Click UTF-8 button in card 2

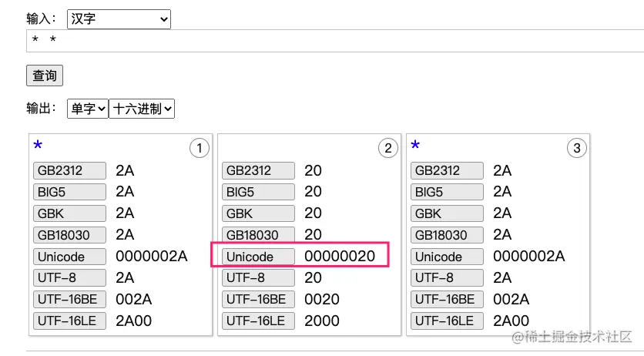click(x=258, y=277)
